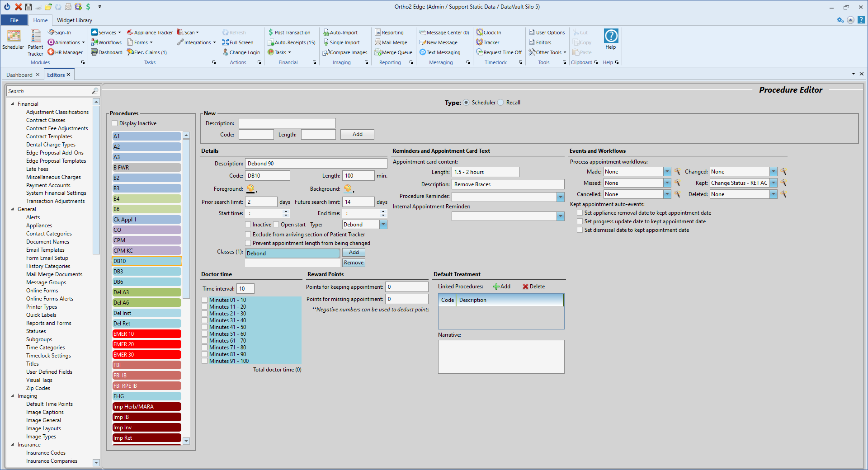Click Clock In
Image resolution: width=868 pixels, height=470 pixels.
(x=489, y=33)
